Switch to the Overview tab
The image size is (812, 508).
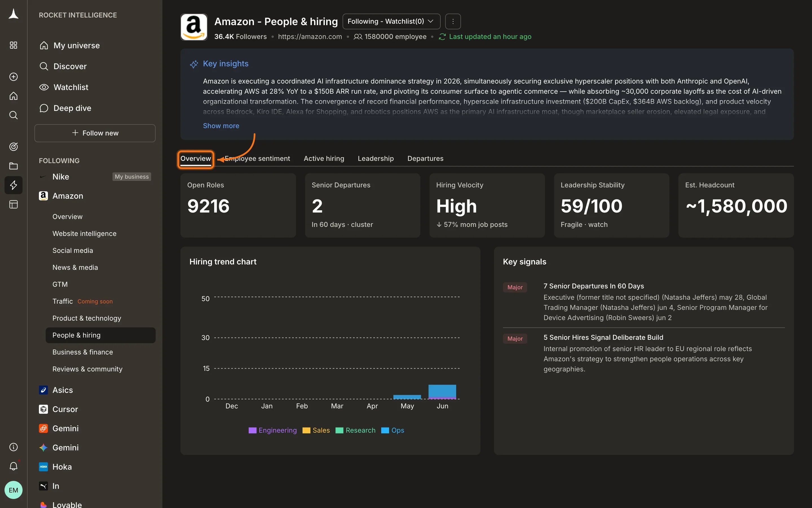point(196,159)
